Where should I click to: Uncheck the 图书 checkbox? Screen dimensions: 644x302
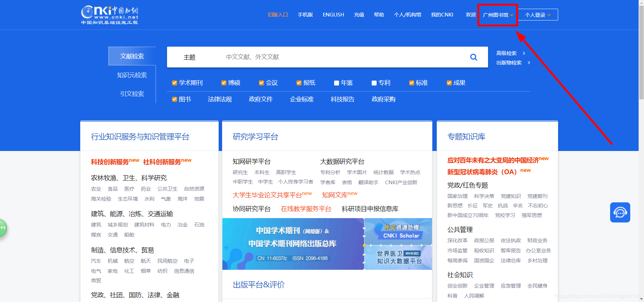tap(174, 99)
